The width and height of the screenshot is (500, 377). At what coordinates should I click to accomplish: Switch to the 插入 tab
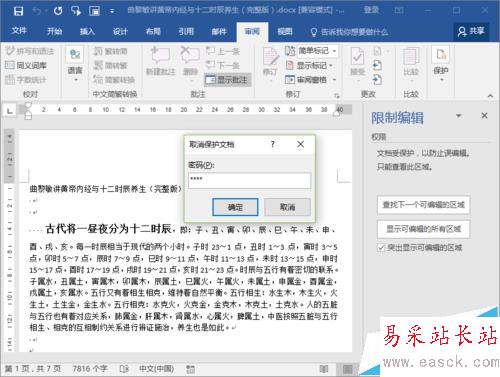[87, 31]
